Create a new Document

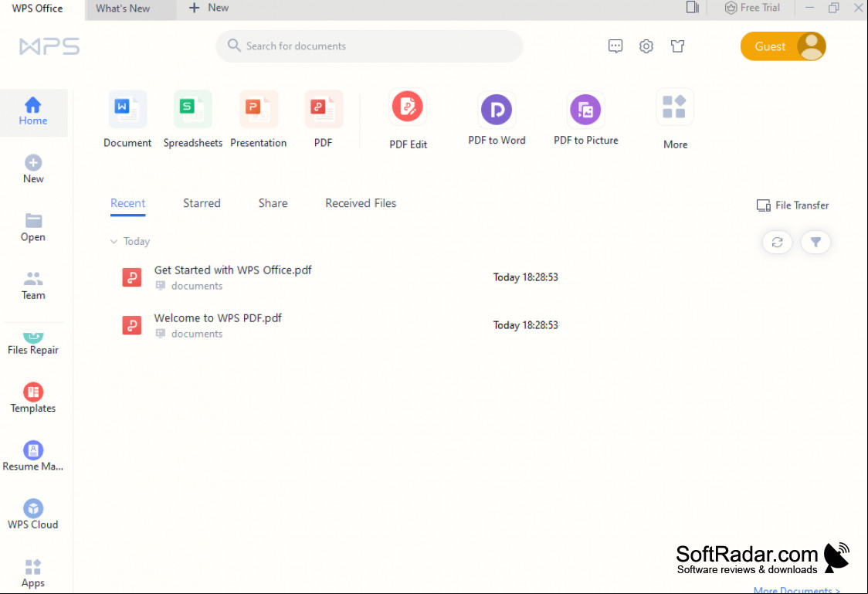[127, 120]
